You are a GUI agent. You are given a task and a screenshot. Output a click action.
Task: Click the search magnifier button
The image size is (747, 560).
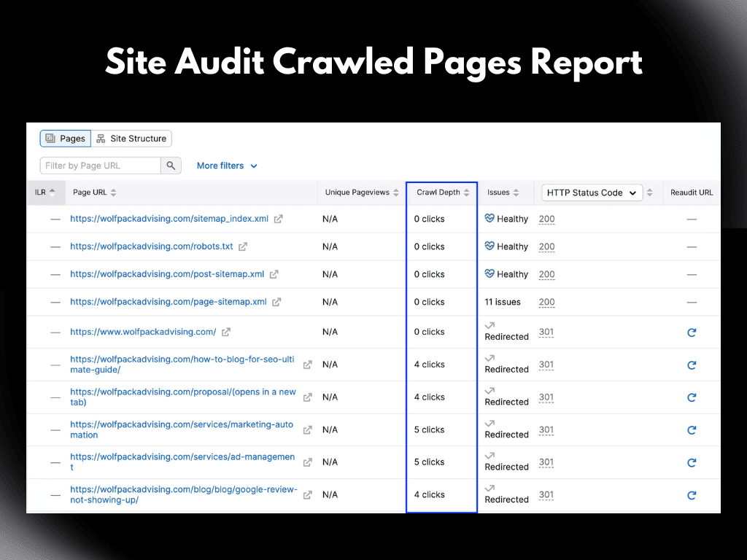pyautogui.click(x=171, y=166)
